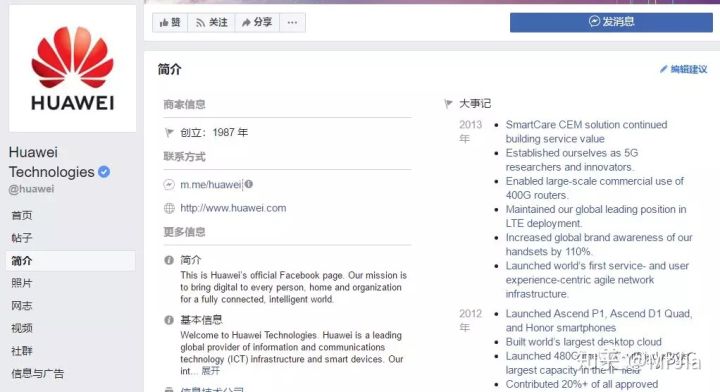Click the flag icon beside 创立: 1987 年
720x392 pixels.
169,133
